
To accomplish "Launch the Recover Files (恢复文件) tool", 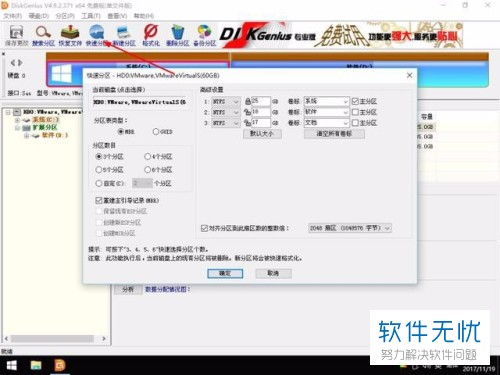I will point(70,35).
